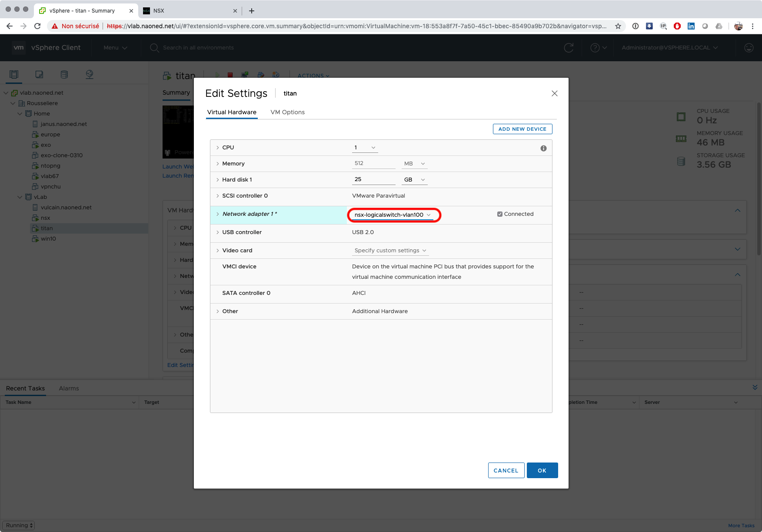Viewport: 762px width, 532px height.
Task: Toggle the Connected checkbox for network adapter
Action: point(500,214)
